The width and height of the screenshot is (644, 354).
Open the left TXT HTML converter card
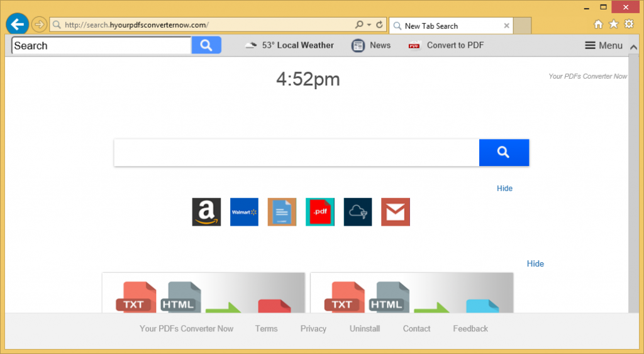[x=204, y=293]
